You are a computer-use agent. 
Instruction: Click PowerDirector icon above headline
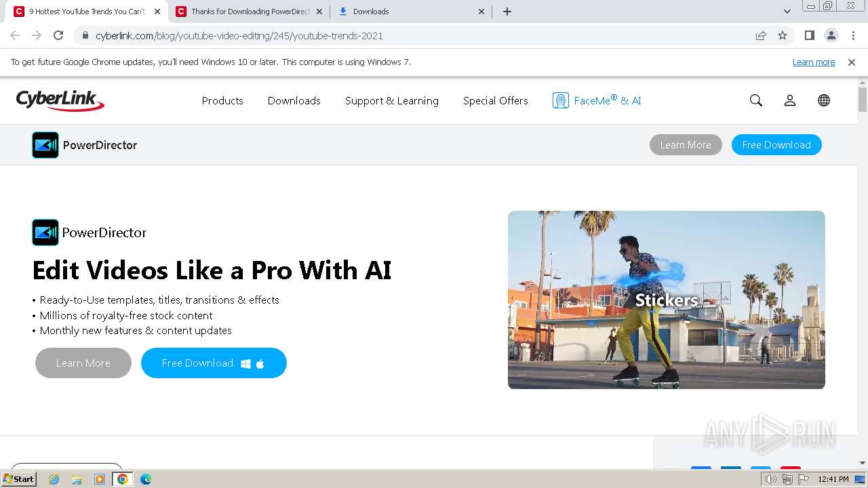(x=45, y=232)
